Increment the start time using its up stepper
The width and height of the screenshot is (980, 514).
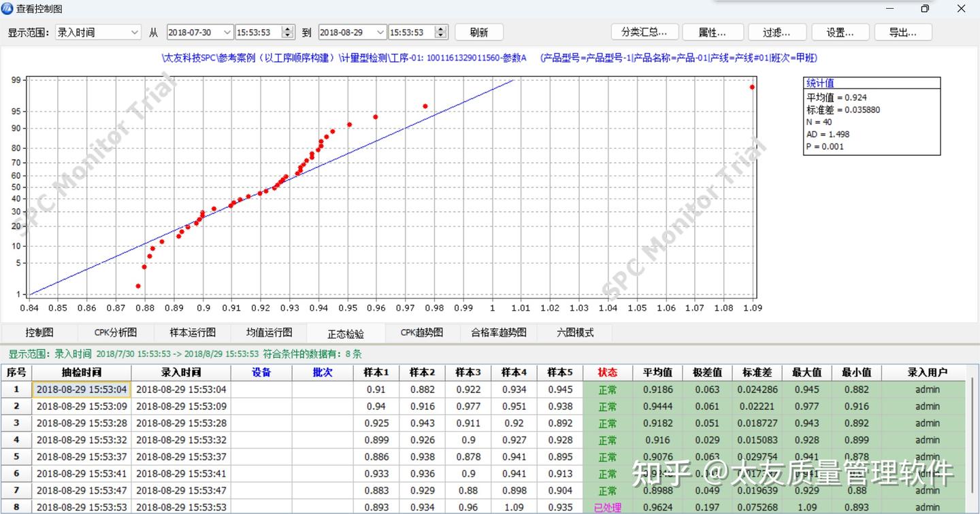(x=289, y=28)
